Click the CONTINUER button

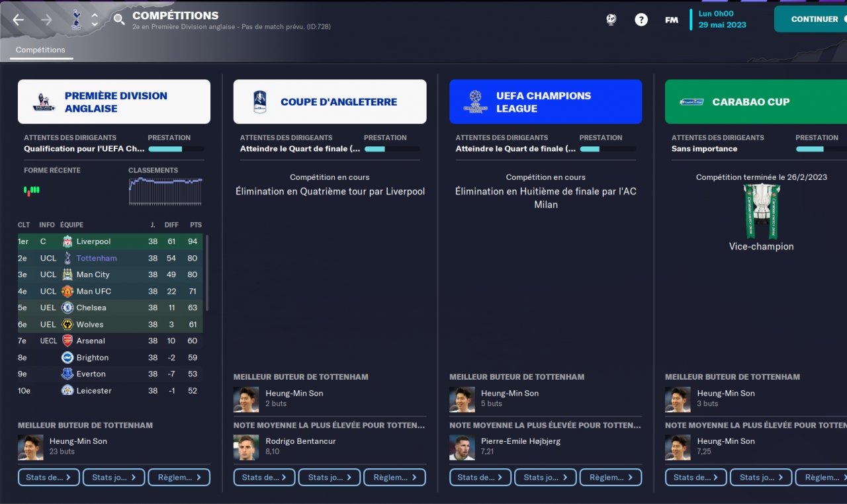[811, 19]
